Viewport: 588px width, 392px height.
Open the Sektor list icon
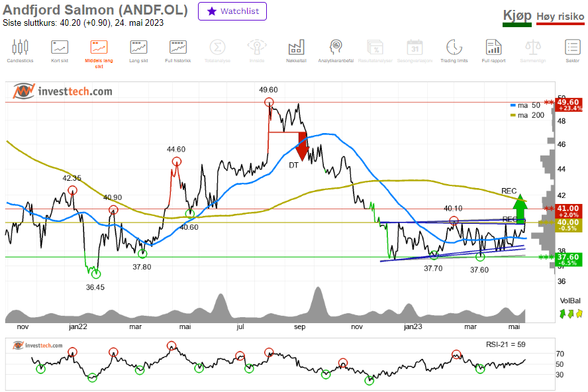point(572,50)
